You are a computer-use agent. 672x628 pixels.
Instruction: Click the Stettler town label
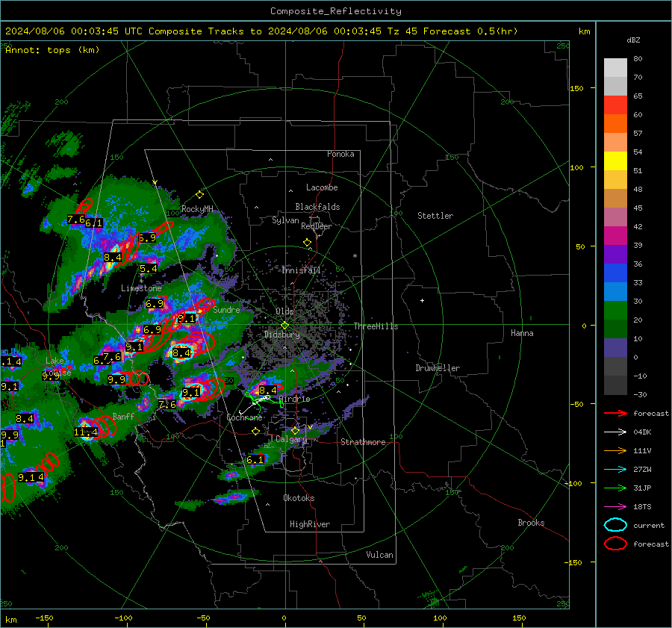435,216
